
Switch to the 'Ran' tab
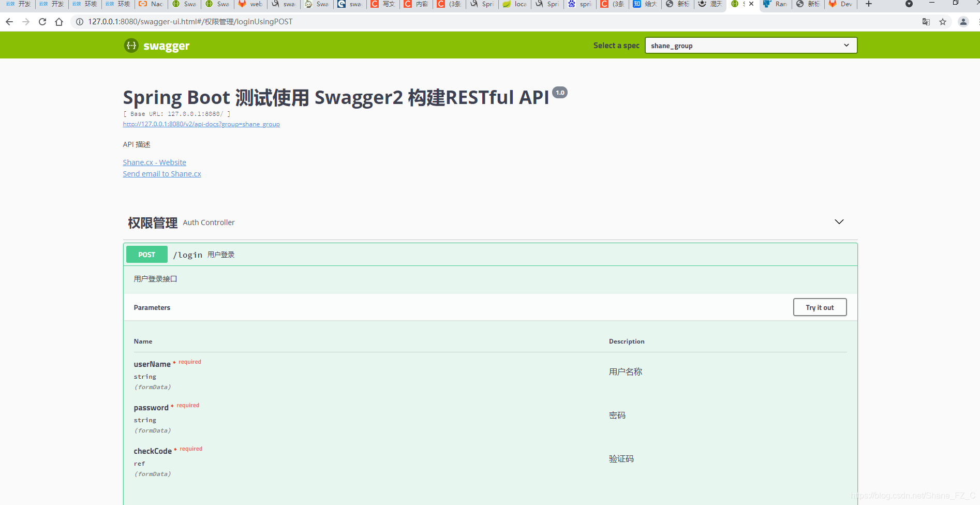(776, 4)
